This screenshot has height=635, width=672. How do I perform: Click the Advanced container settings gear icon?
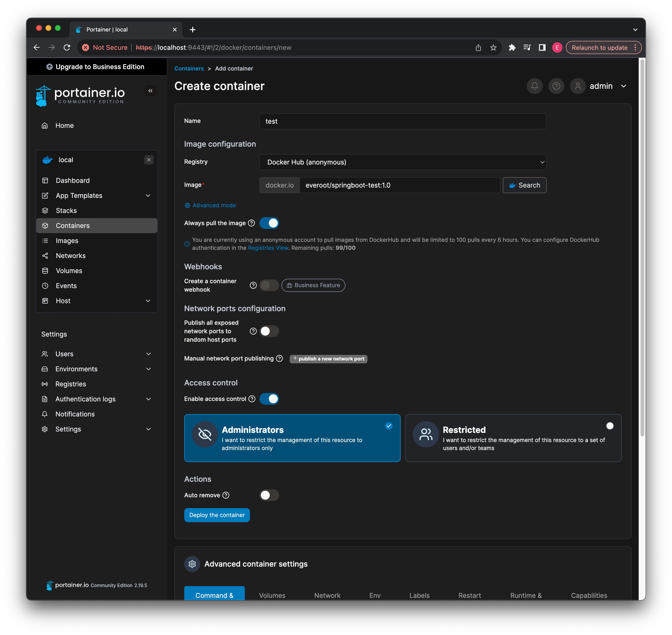192,564
